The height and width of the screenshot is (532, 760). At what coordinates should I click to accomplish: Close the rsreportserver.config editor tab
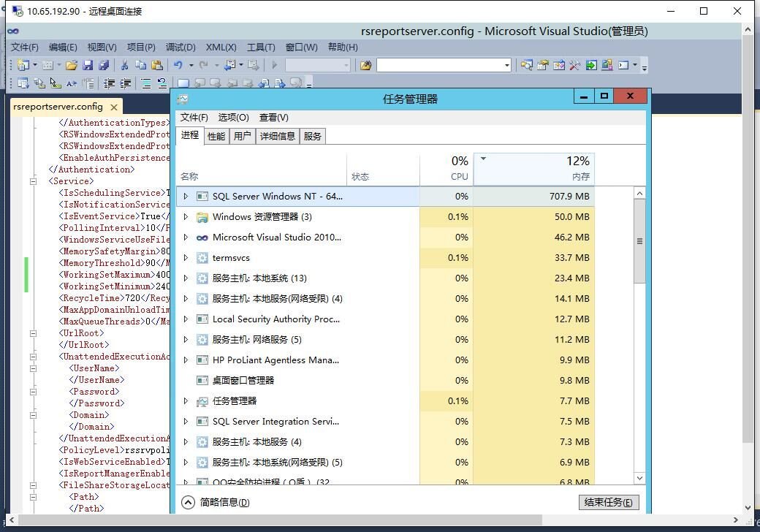pos(114,106)
